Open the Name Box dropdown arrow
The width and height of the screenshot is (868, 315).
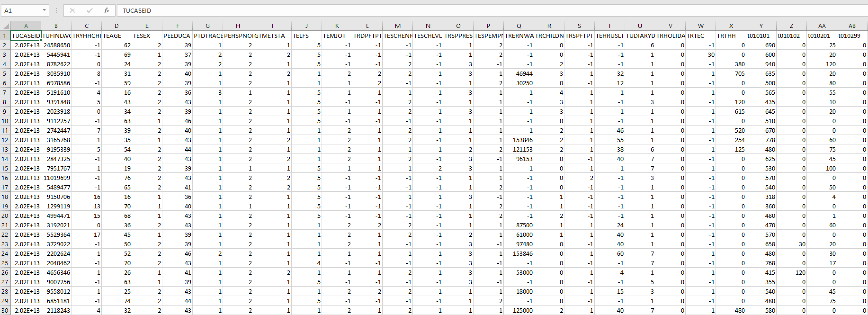pos(44,10)
